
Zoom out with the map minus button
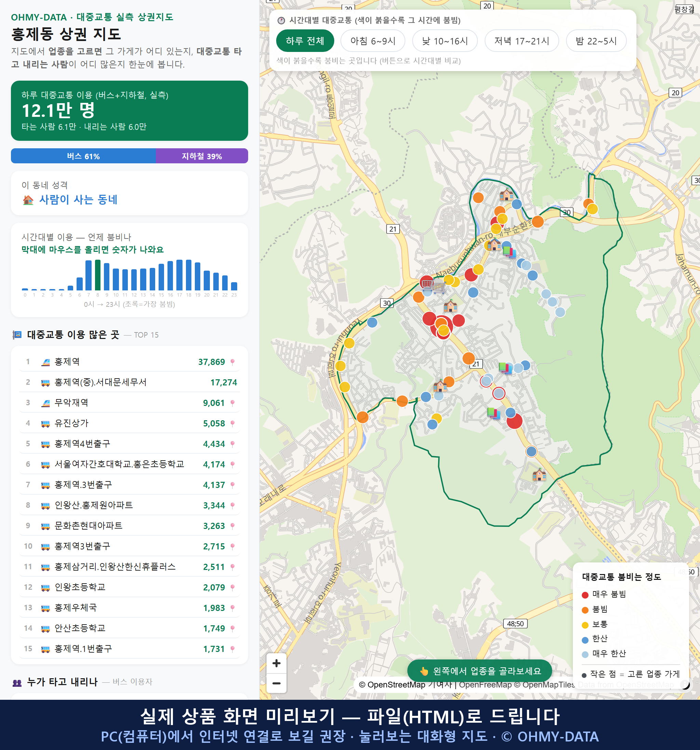tap(276, 683)
